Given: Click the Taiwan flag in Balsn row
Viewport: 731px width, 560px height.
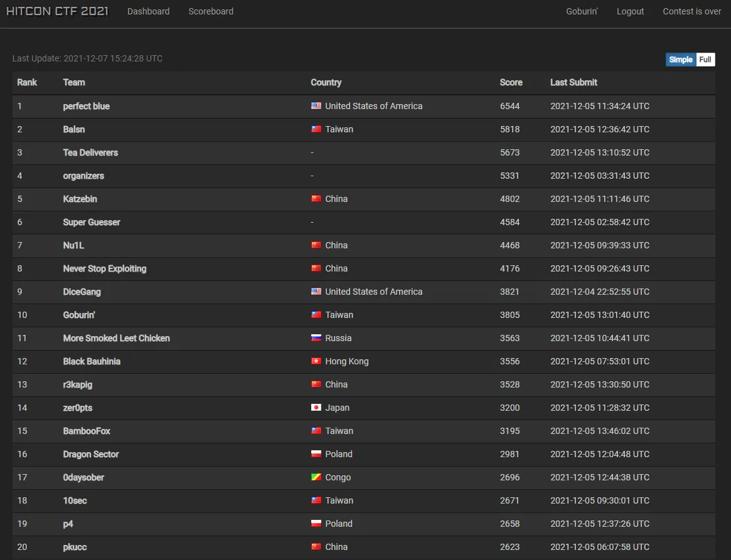Looking at the screenshot, I should pyautogui.click(x=316, y=129).
